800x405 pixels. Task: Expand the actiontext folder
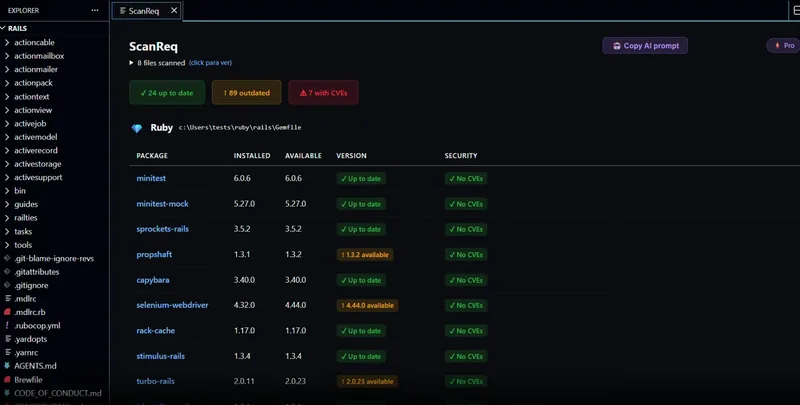32,96
